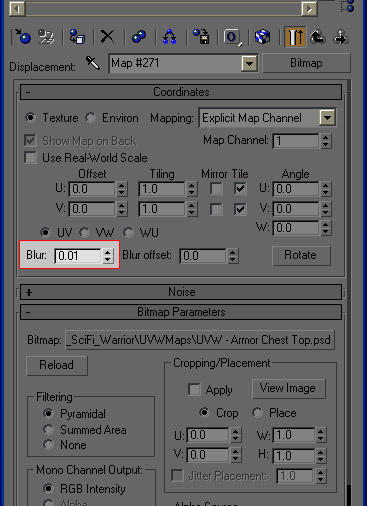This screenshot has height=506, width=367.
Task: Click the Bitmap file path button
Action: point(200,340)
